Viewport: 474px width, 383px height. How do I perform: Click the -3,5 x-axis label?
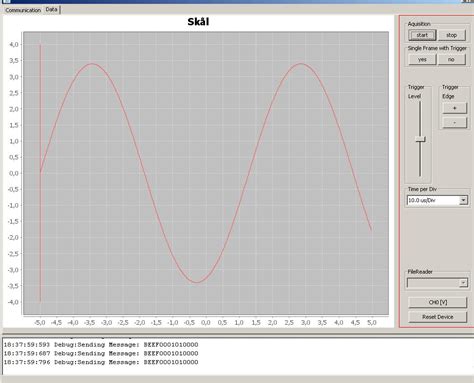point(89,323)
